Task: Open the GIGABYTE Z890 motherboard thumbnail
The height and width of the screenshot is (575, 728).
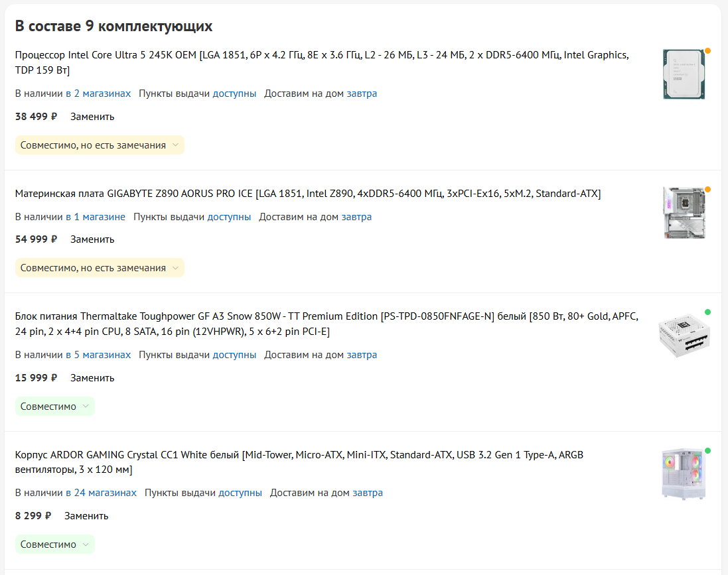Action: point(684,212)
